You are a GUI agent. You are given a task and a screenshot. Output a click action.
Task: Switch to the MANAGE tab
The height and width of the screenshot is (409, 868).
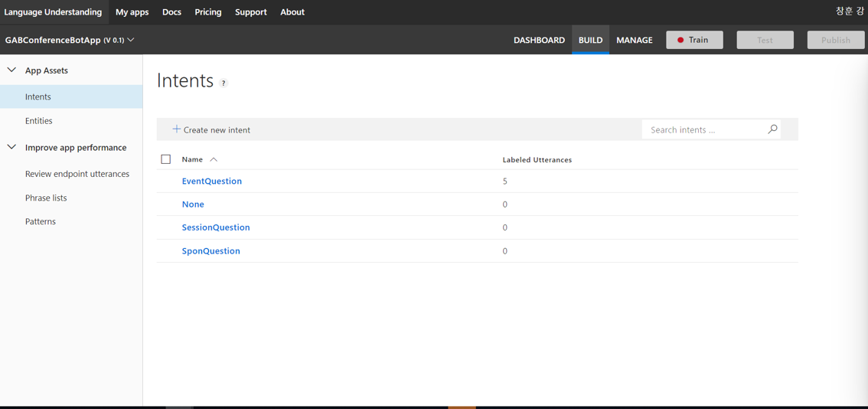pos(635,40)
